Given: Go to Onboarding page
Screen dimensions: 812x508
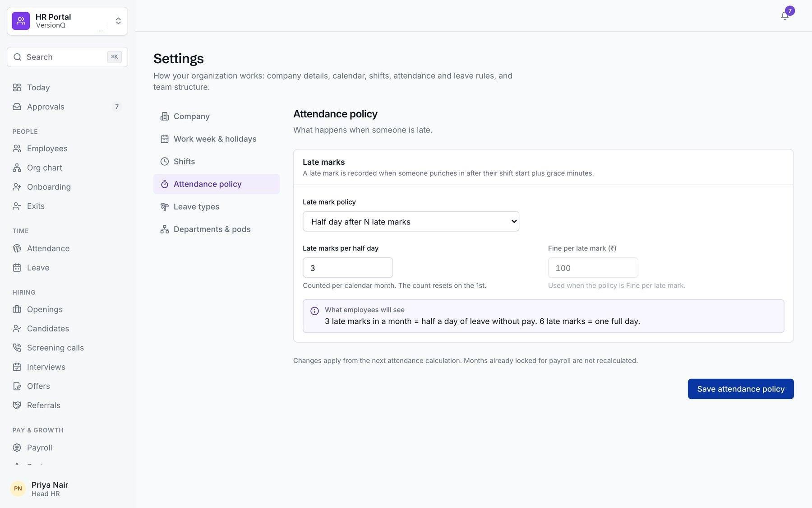Looking at the screenshot, I should tap(67, 187).
